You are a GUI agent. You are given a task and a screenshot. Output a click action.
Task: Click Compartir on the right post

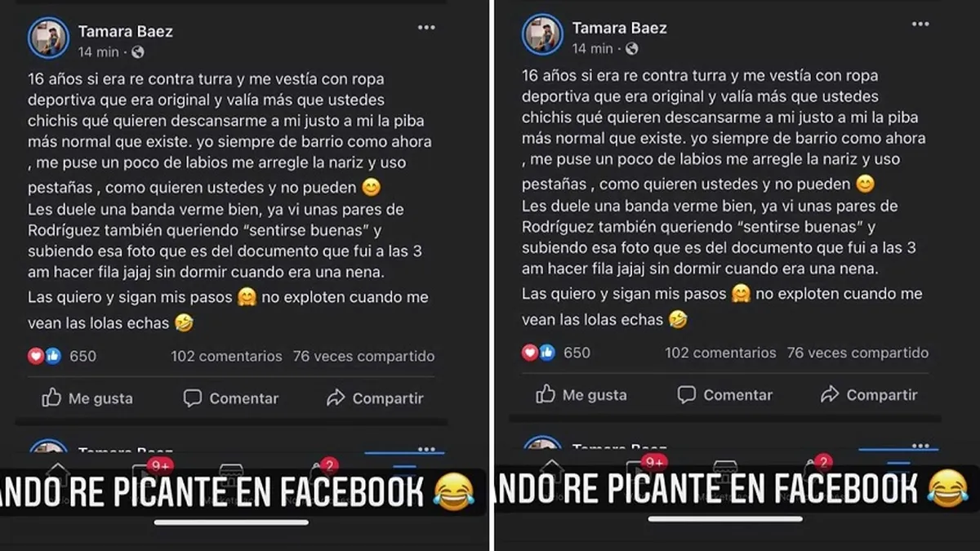868,395
